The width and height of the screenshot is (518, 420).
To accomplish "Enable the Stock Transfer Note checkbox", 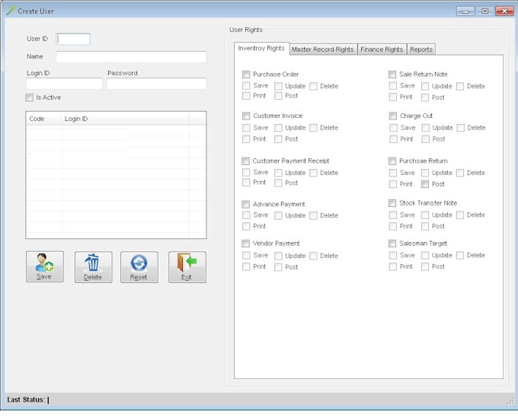I will 392,203.
